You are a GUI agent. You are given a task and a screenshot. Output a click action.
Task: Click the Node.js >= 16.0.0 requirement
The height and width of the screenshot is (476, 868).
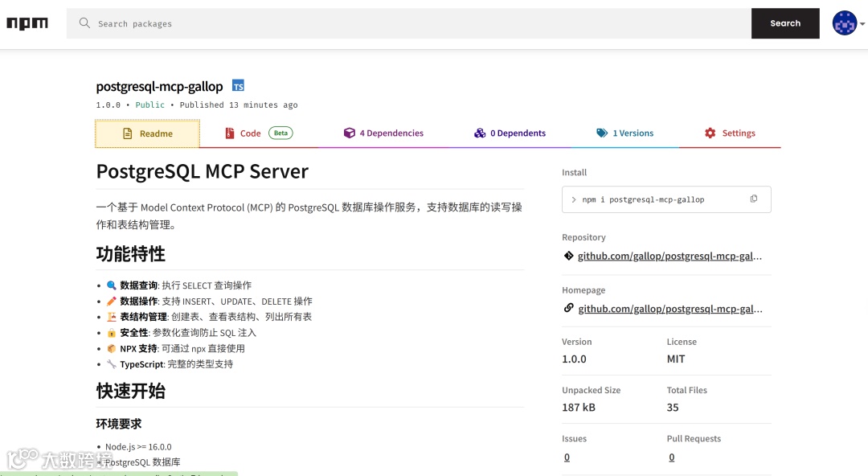point(138,446)
